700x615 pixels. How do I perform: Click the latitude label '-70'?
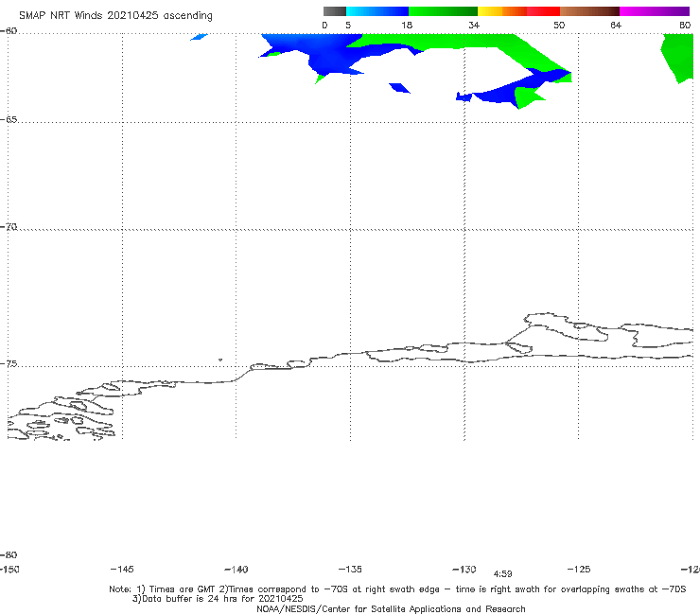[x=9, y=227]
